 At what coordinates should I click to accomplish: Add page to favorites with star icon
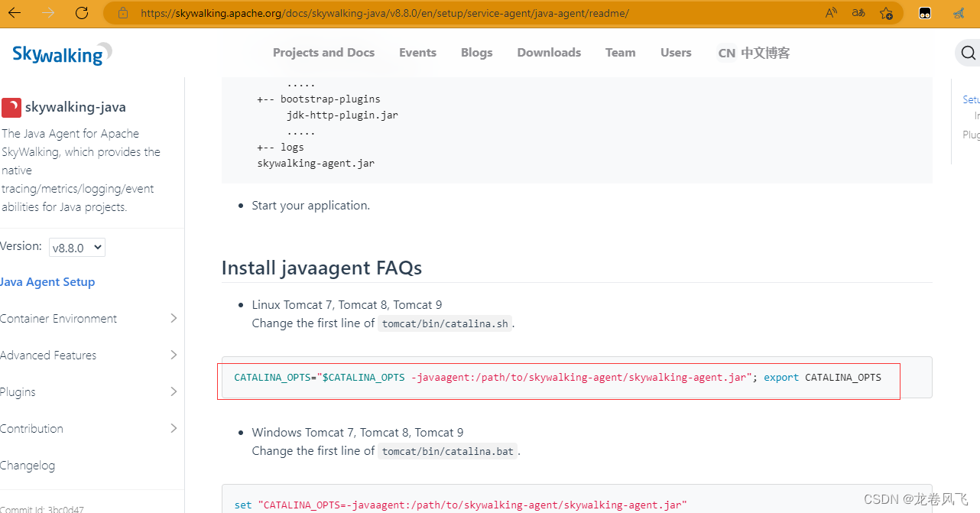(x=886, y=13)
